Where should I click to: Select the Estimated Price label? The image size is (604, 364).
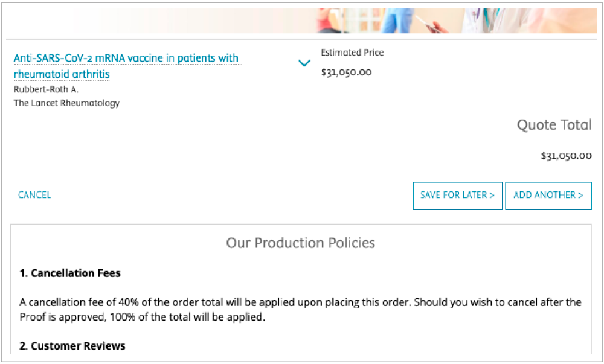coord(352,53)
